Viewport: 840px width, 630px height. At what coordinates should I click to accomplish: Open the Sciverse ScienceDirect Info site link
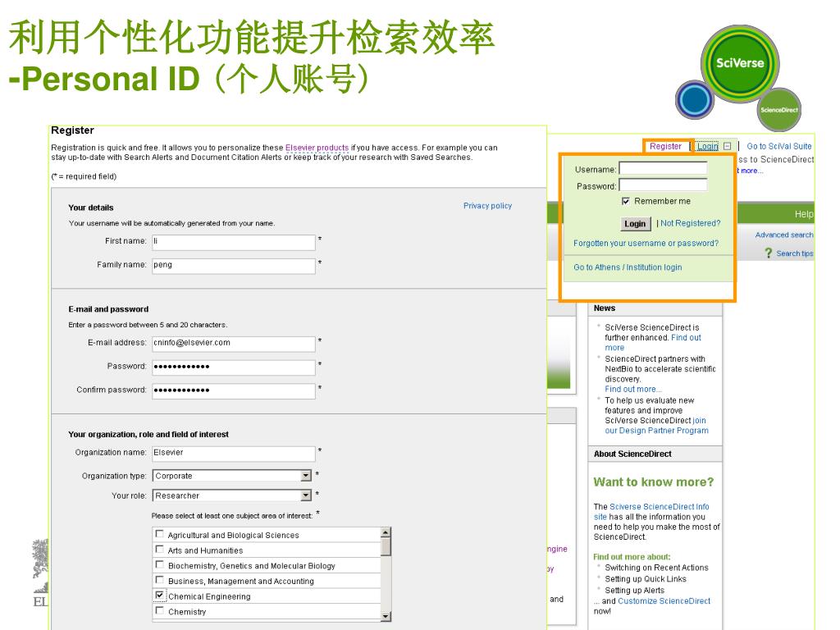651,512
